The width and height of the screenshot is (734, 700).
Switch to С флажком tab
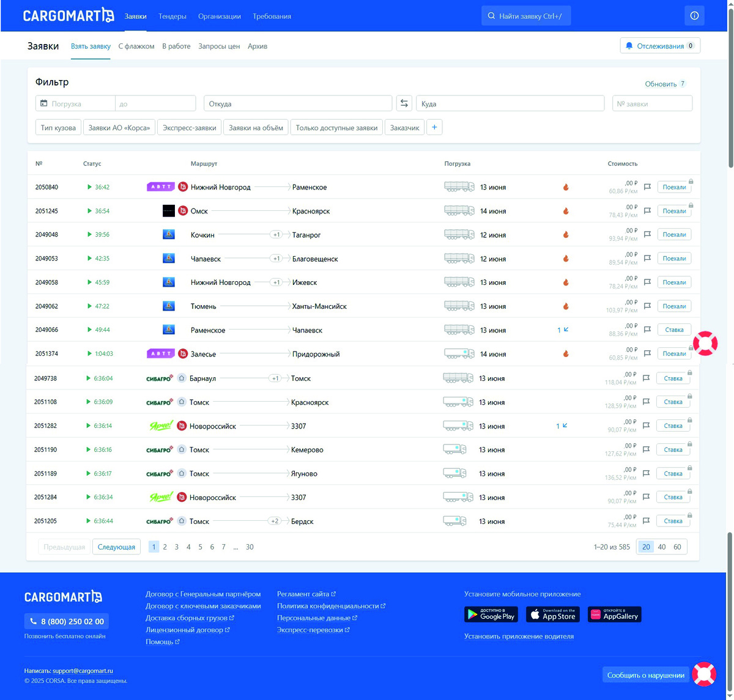click(x=136, y=46)
